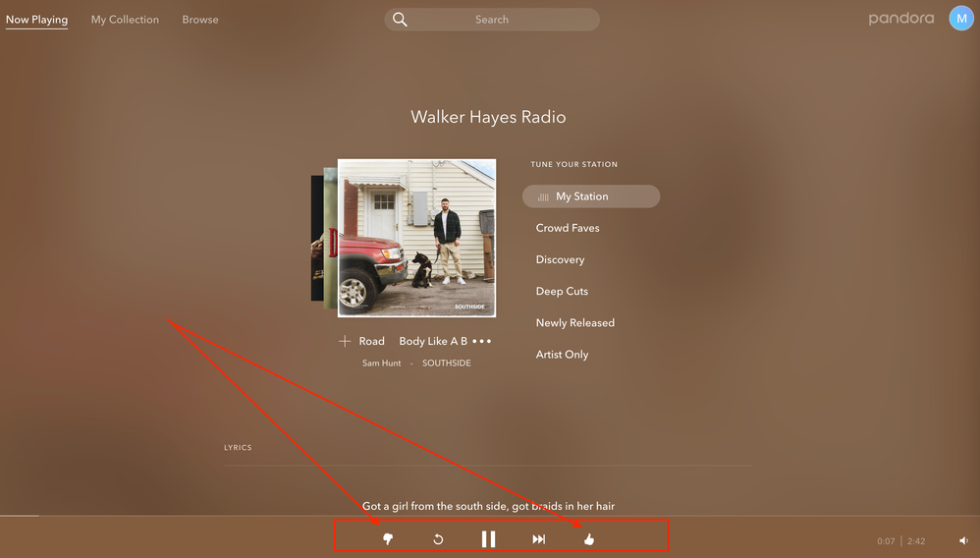Select My Station tuning mode
The height and width of the screenshot is (558, 980).
click(x=590, y=196)
